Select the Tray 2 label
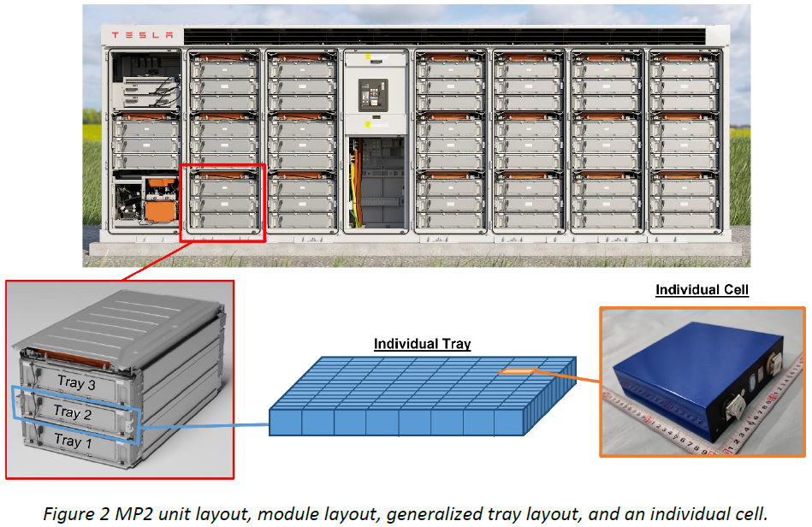Screen dimensions: 812x527 pyautogui.click(x=74, y=412)
